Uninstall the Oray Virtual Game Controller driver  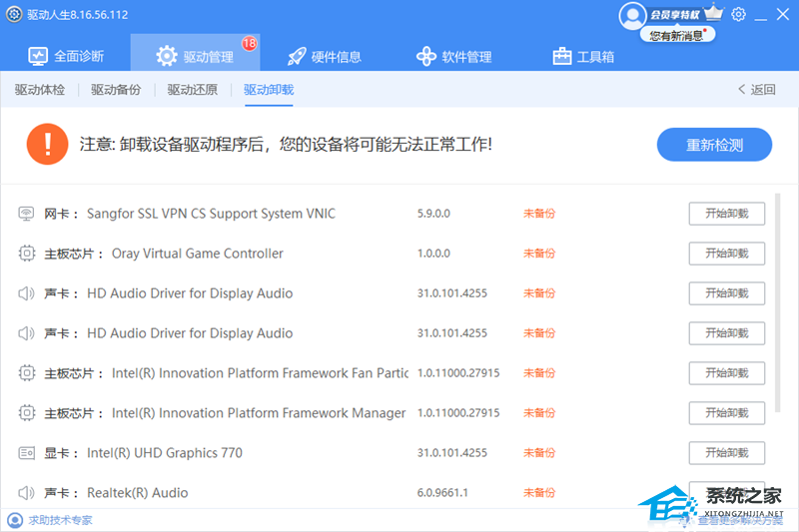click(x=727, y=253)
